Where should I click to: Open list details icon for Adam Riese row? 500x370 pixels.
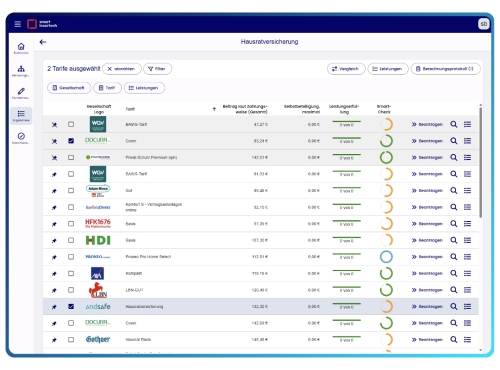tap(467, 190)
